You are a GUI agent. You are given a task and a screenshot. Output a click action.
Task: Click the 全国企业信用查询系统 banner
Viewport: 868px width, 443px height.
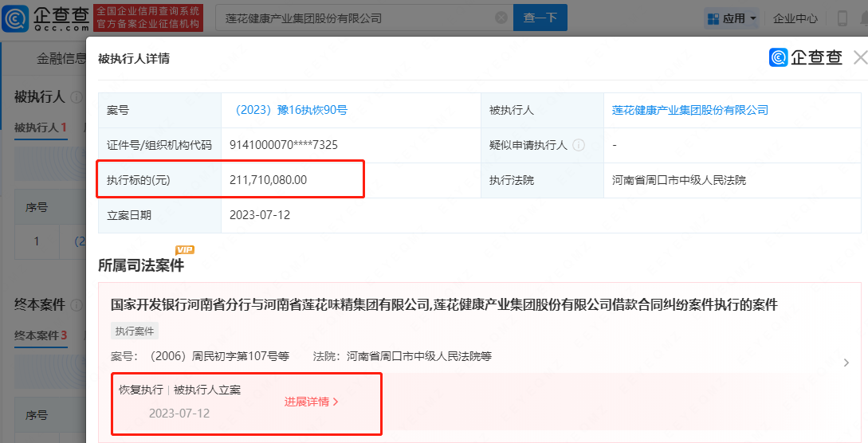click(147, 18)
